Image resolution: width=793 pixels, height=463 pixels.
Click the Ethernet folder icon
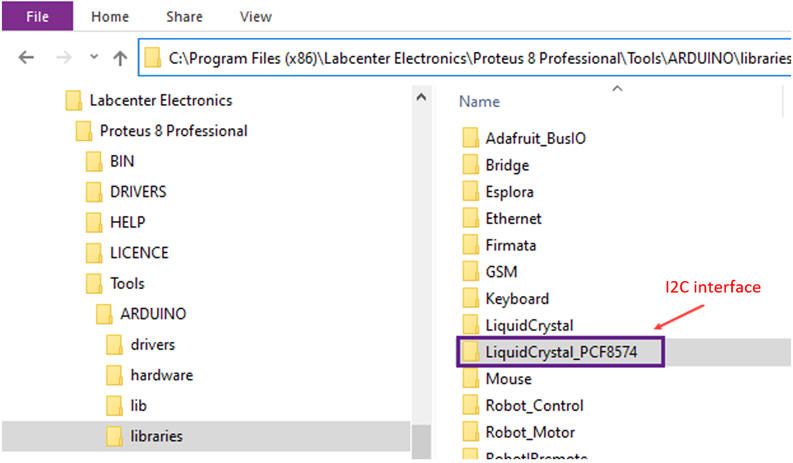(x=470, y=218)
